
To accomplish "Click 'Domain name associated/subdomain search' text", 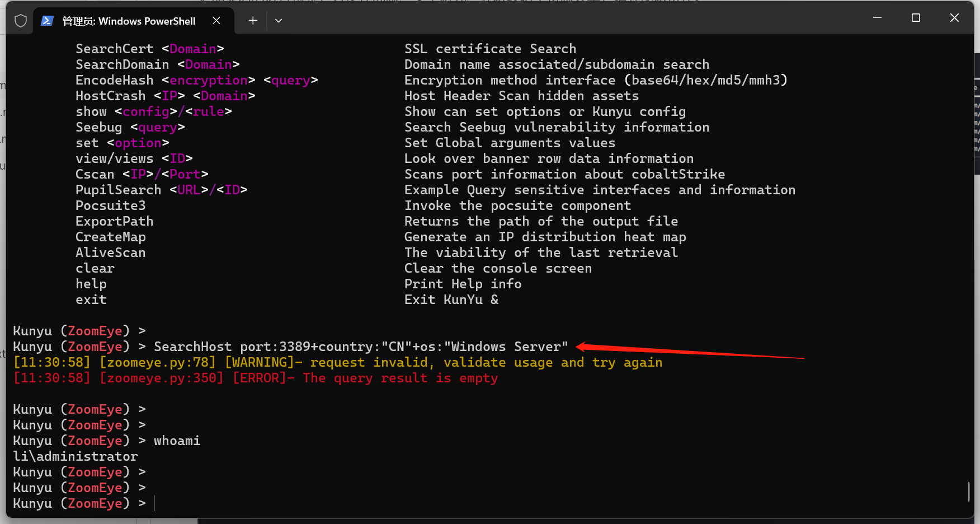I will (557, 64).
